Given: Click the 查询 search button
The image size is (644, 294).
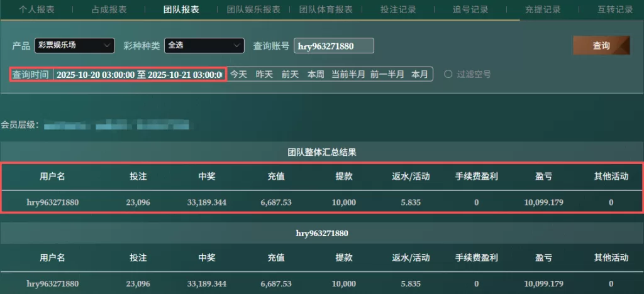Looking at the screenshot, I should (x=601, y=46).
